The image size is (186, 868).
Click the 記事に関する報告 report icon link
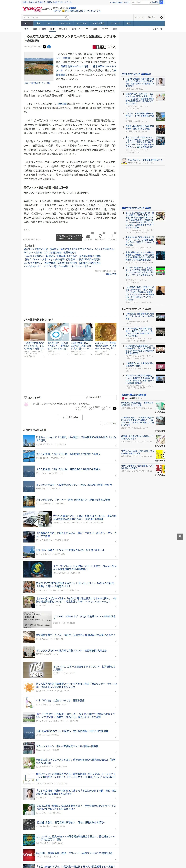(31, 240)
